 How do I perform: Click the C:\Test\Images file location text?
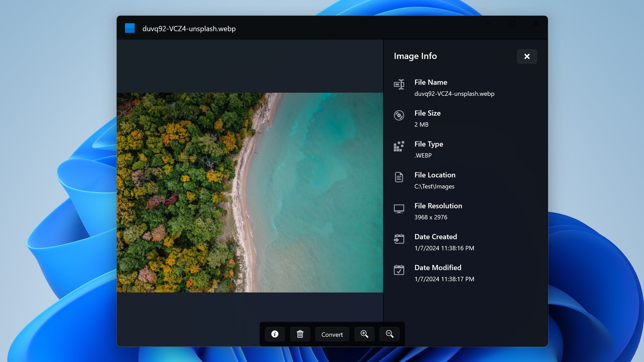[434, 186]
